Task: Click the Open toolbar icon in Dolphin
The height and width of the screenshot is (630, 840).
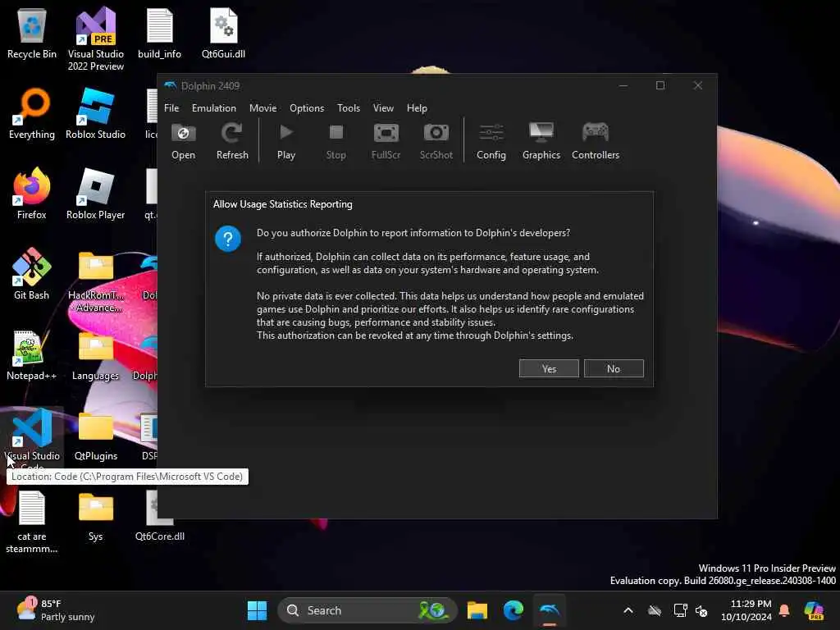Action: click(183, 141)
